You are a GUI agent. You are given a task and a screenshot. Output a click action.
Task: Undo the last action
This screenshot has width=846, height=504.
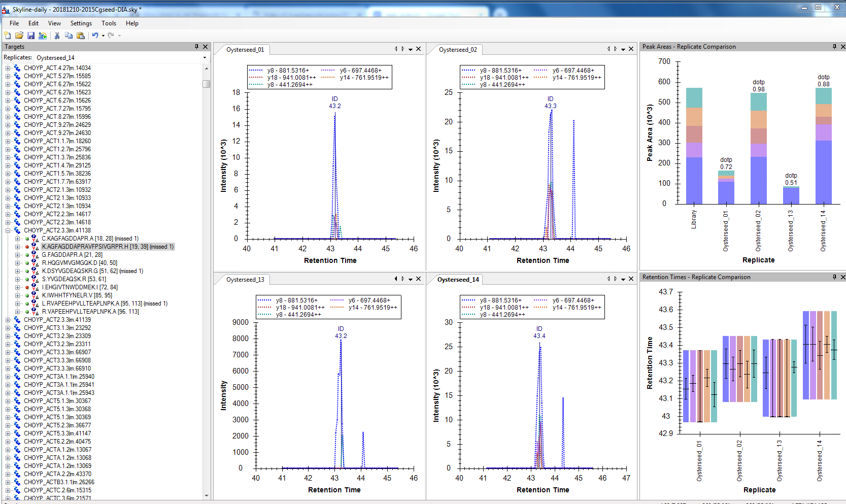tap(96, 35)
